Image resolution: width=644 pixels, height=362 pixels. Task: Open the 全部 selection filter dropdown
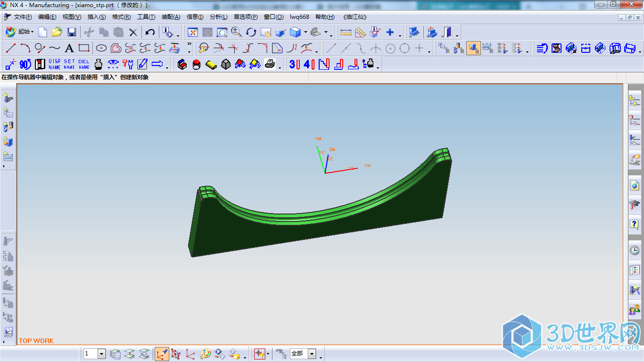[x=312, y=354]
